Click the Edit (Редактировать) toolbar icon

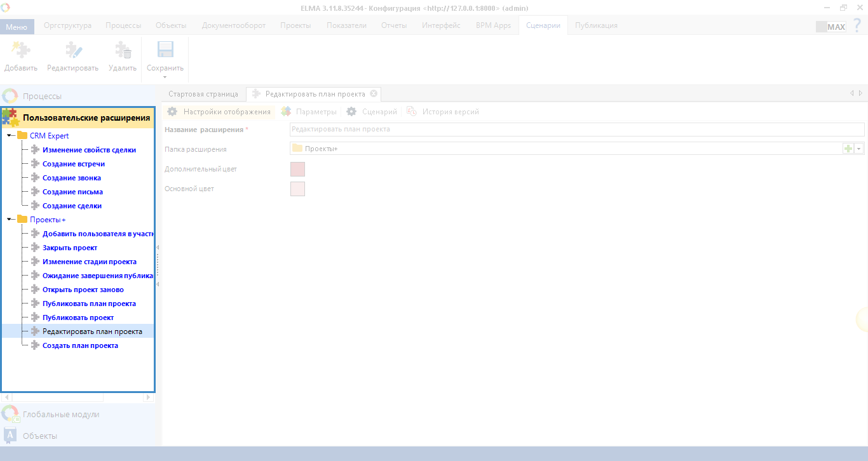click(73, 51)
